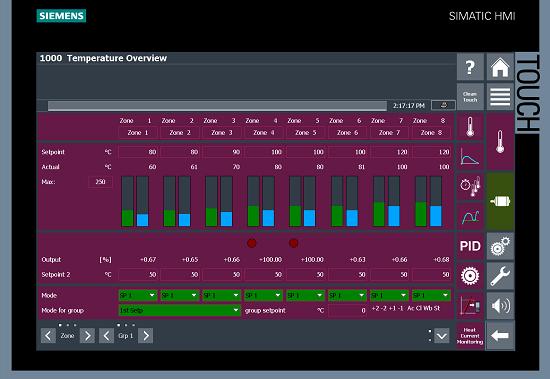Open the Zone 4 Mode dropdown

coord(263,295)
